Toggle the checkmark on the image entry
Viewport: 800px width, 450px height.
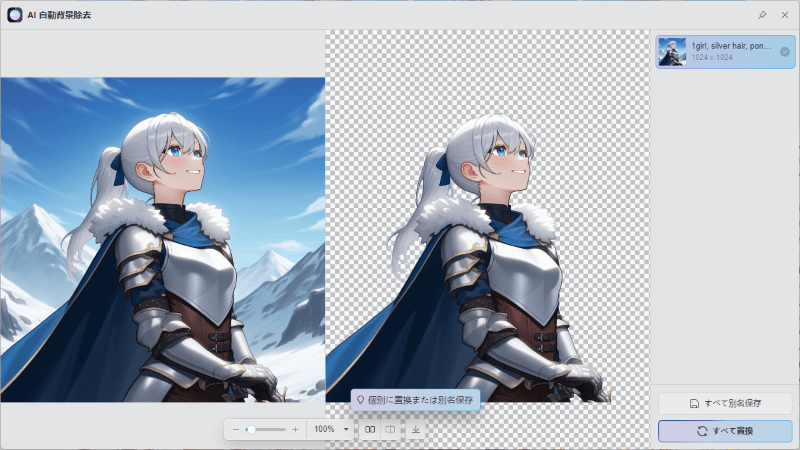785,52
